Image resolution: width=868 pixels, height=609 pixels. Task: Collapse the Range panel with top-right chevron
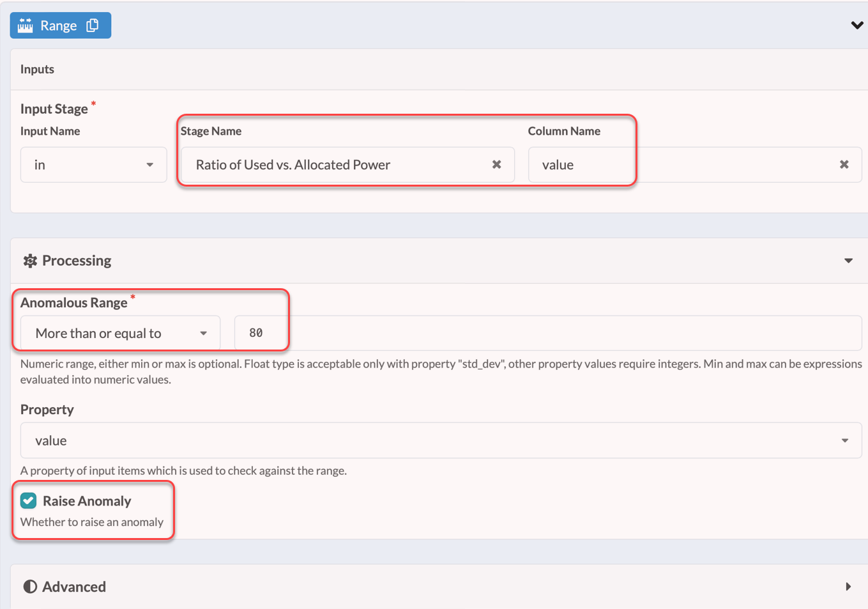(x=857, y=26)
